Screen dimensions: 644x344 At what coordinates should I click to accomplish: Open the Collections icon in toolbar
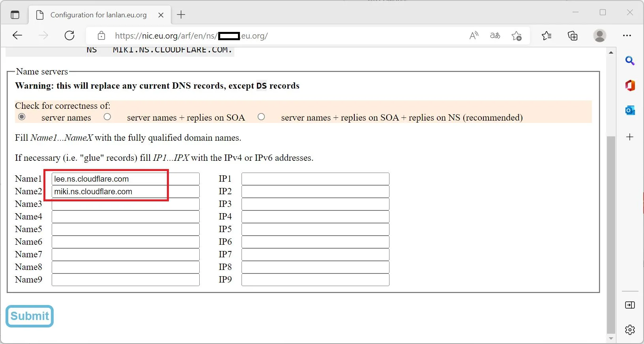coord(572,36)
